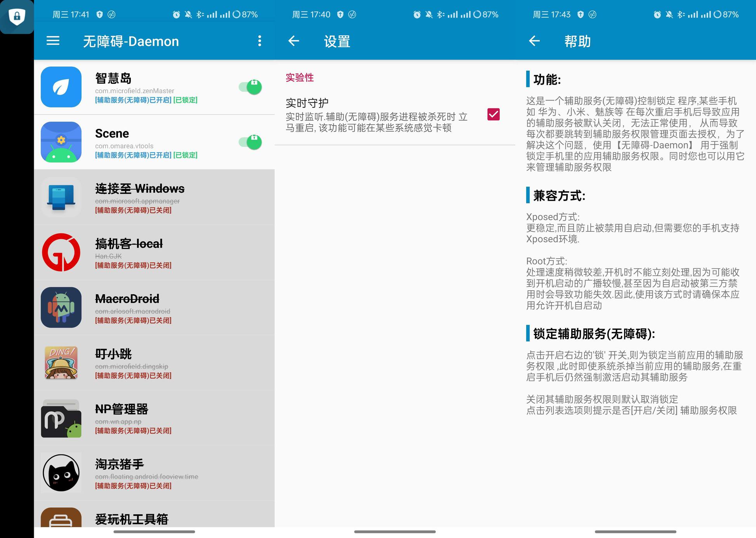Image resolution: width=756 pixels, height=538 pixels.
Task: Tap the 实时守护 setting title
Action: [x=307, y=103]
